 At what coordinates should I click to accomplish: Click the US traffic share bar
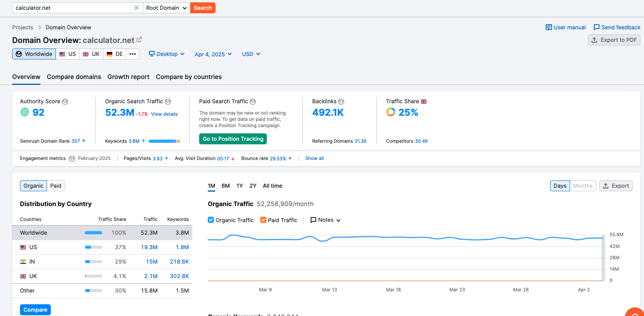[x=94, y=247]
